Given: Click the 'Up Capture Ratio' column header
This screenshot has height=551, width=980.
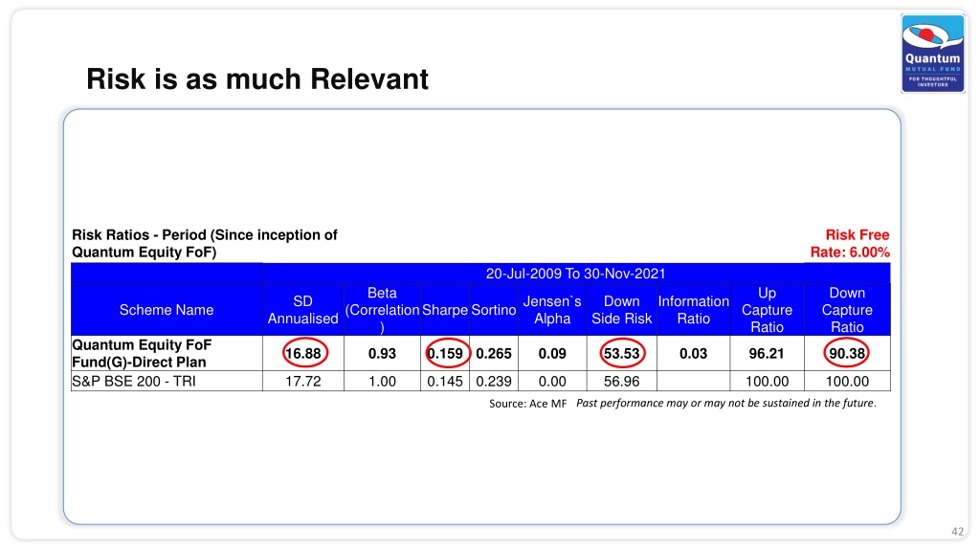Looking at the screenshot, I should tap(767, 310).
